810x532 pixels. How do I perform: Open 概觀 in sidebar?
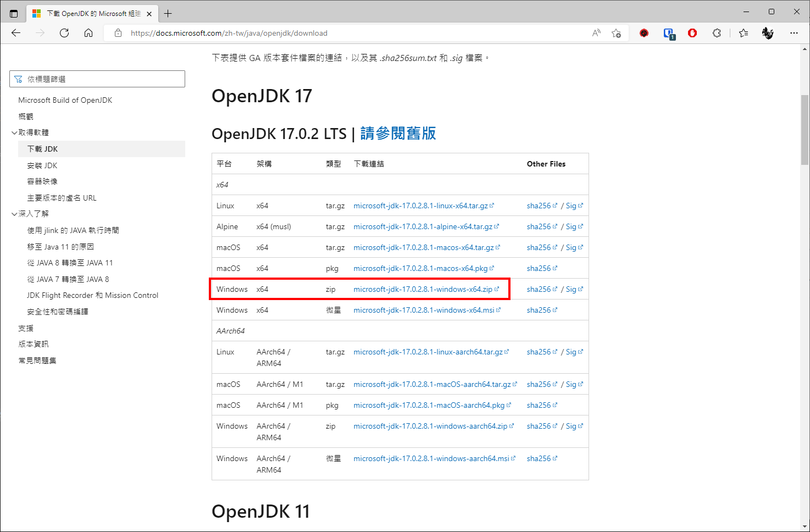(x=26, y=117)
